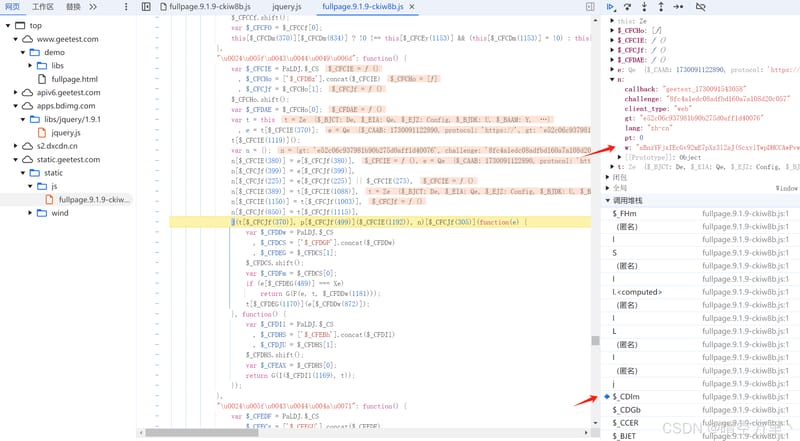Click the cloud icon of s2.dxcdn.cn

point(28,145)
